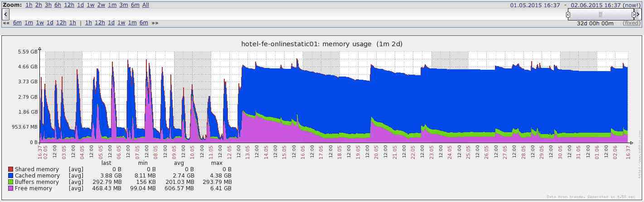
Task: Grab the center grip of the time slider
Action: click(600, 14)
